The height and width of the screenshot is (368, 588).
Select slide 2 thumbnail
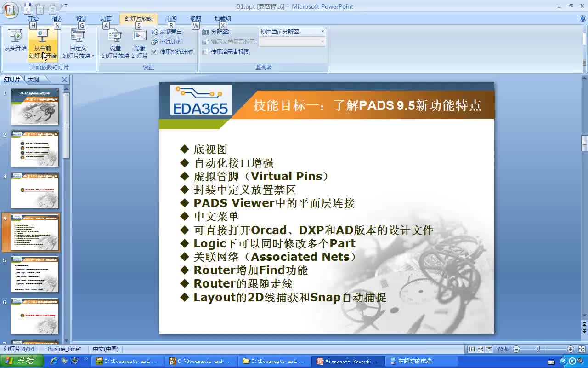(35, 149)
